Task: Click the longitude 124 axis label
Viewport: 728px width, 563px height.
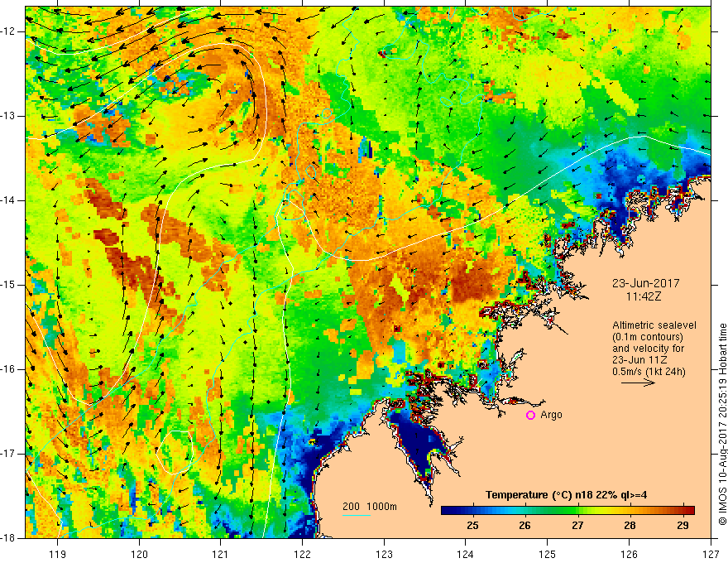Action: 466,554
